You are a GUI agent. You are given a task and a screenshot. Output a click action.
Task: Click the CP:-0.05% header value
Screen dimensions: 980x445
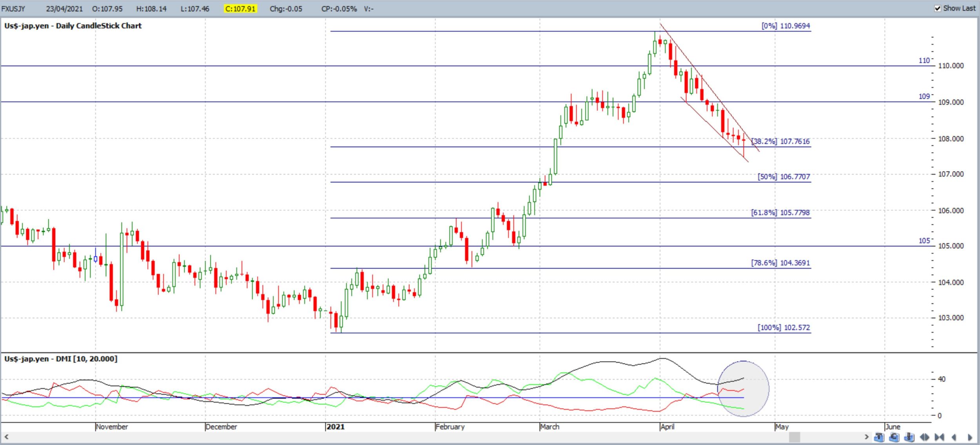tap(339, 9)
